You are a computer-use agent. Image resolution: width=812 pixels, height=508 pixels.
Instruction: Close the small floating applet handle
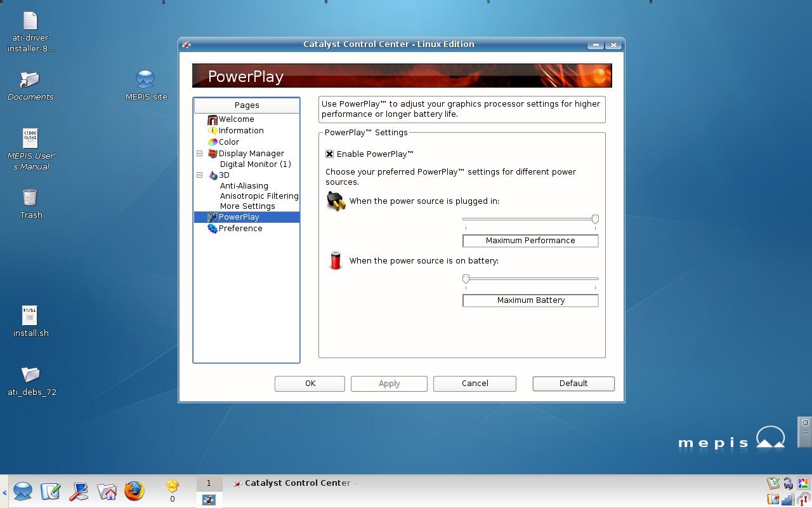[x=805, y=423]
